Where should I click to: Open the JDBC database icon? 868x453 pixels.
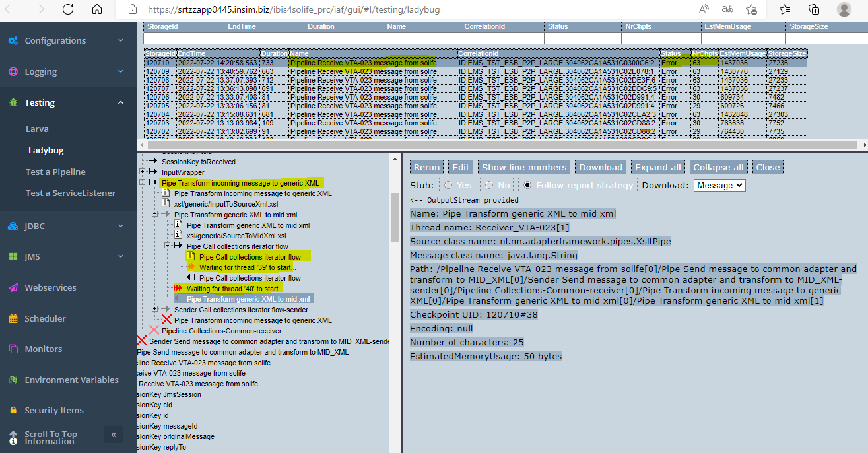pos(13,226)
